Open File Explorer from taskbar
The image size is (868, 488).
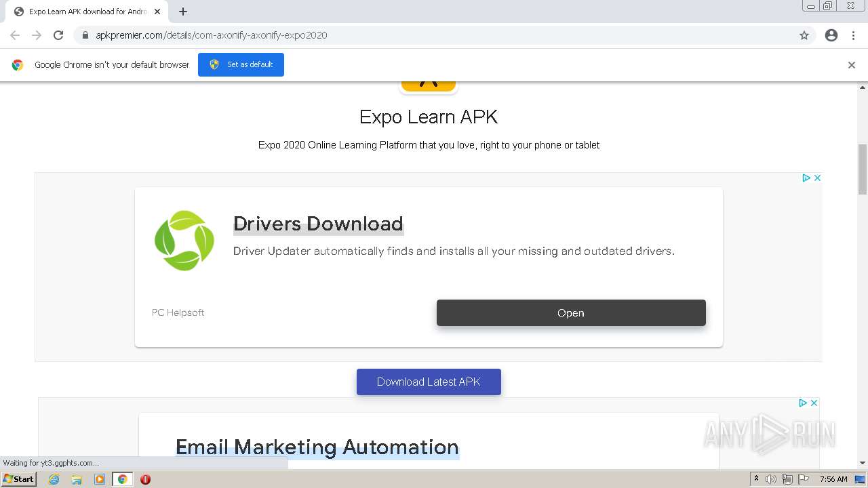77,479
